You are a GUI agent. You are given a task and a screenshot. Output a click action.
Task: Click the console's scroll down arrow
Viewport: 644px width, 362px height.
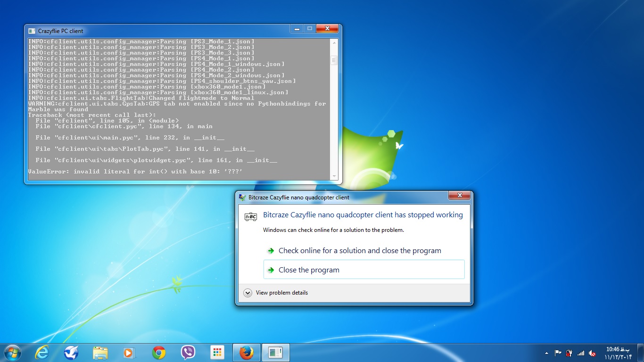(334, 176)
